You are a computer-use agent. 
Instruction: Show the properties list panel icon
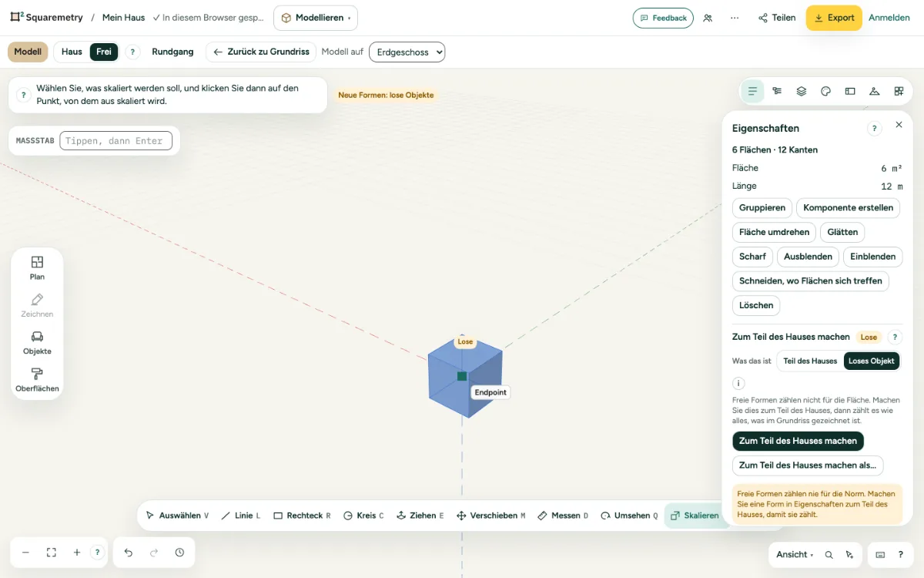click(x=752, y=91)
